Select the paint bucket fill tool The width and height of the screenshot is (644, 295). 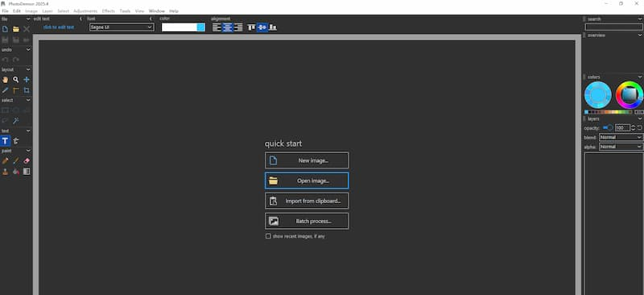(x=15, y=172)
